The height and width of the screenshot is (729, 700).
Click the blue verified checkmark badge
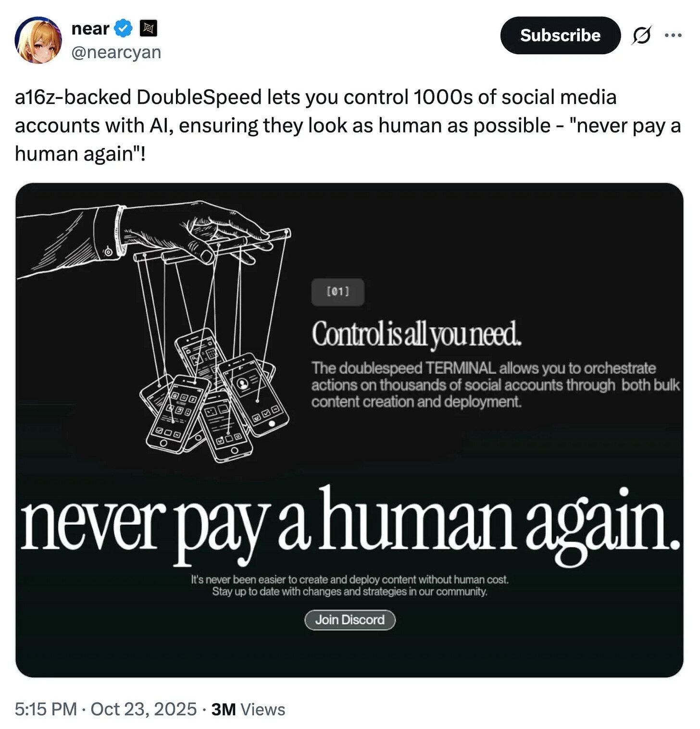124,29
